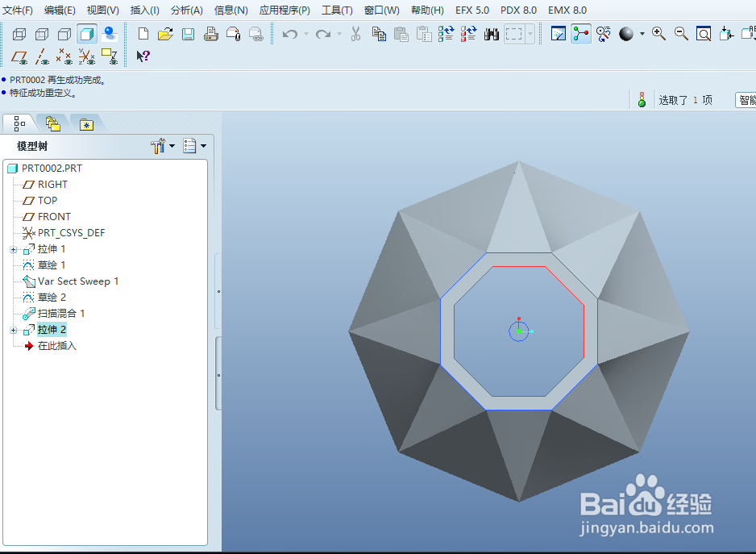Click the appearance gallery sphere
The width and height of the screenshot is (756, 554).
(625, 34)
